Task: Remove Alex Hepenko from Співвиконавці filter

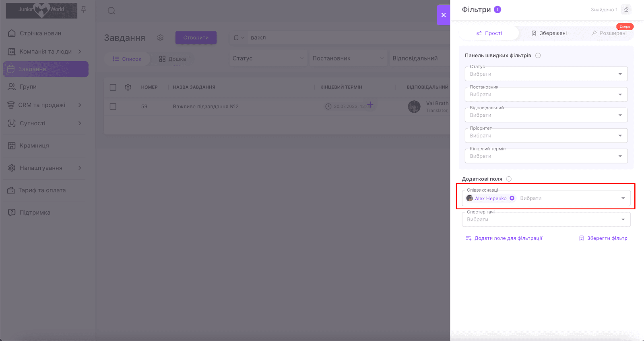Action: [512, 198]
